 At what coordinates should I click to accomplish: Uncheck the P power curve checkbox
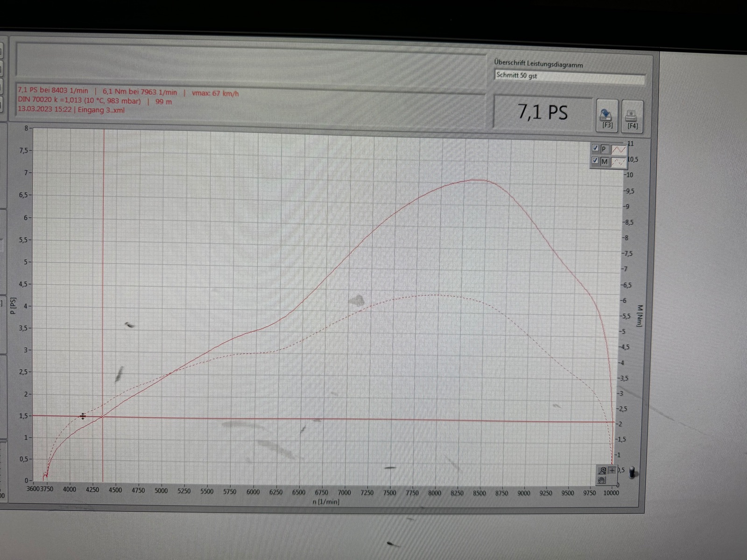pos(595,148)
